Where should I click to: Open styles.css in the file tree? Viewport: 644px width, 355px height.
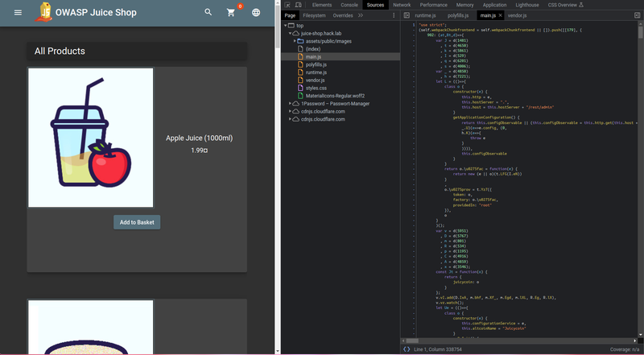coord(317,88)
